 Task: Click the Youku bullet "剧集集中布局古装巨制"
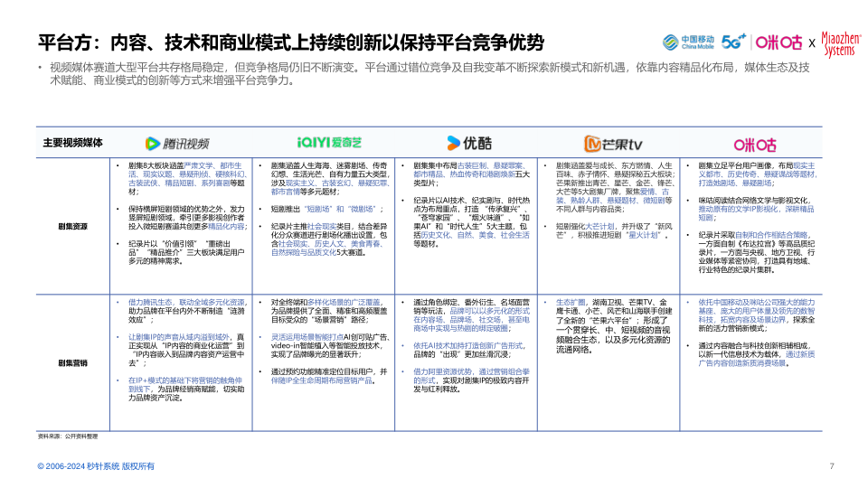(x=472, y=174)
